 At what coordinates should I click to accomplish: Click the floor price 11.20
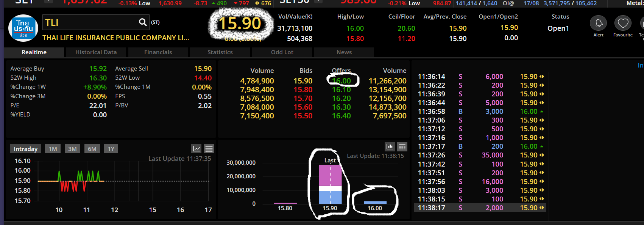(x=406, y=39)
